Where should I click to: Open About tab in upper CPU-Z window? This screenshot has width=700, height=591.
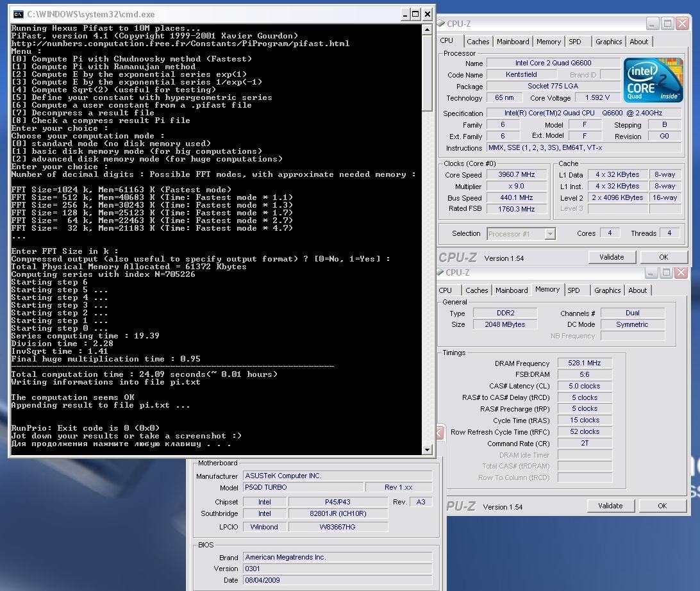[639, 42]
